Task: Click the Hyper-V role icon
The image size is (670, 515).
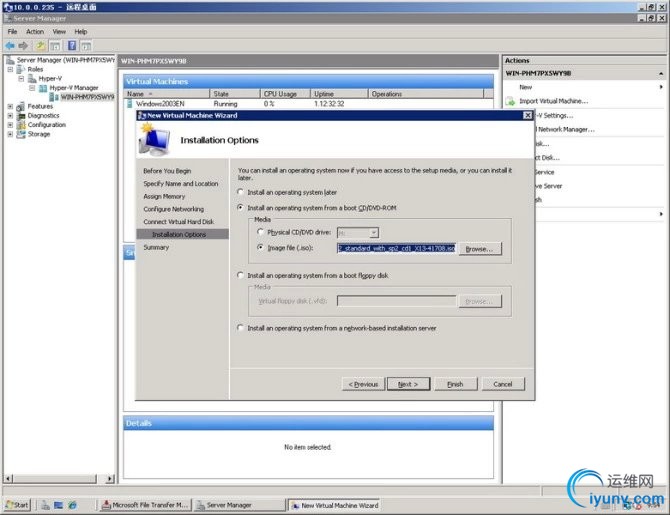Action: click(32, 79)
